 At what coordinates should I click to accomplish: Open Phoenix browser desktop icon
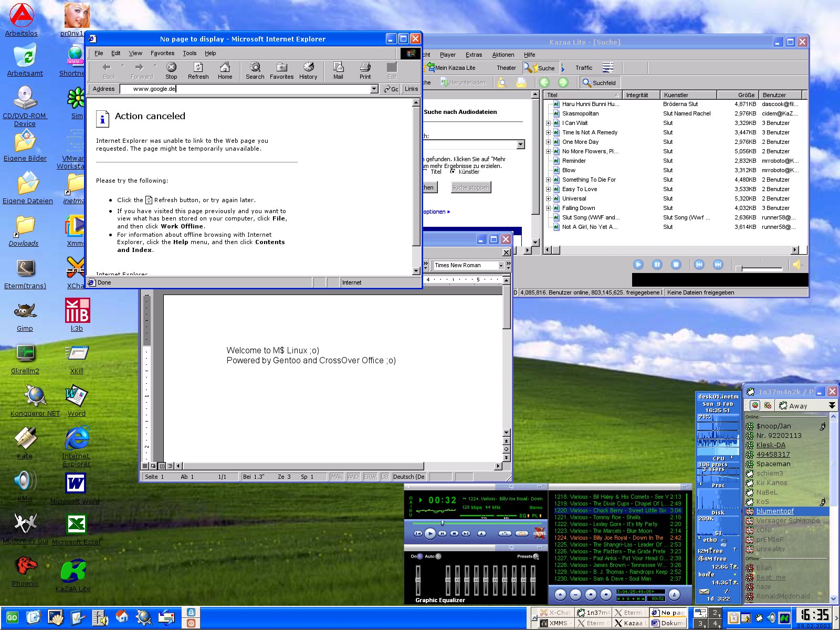25,571
